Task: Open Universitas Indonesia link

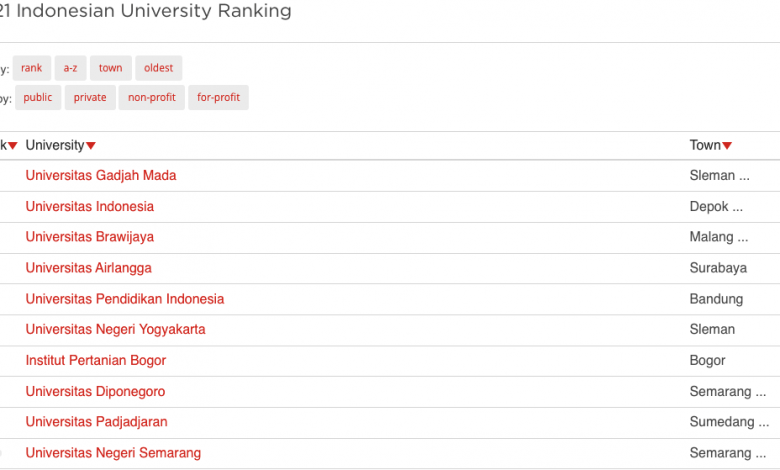Action: coord(90,206)
